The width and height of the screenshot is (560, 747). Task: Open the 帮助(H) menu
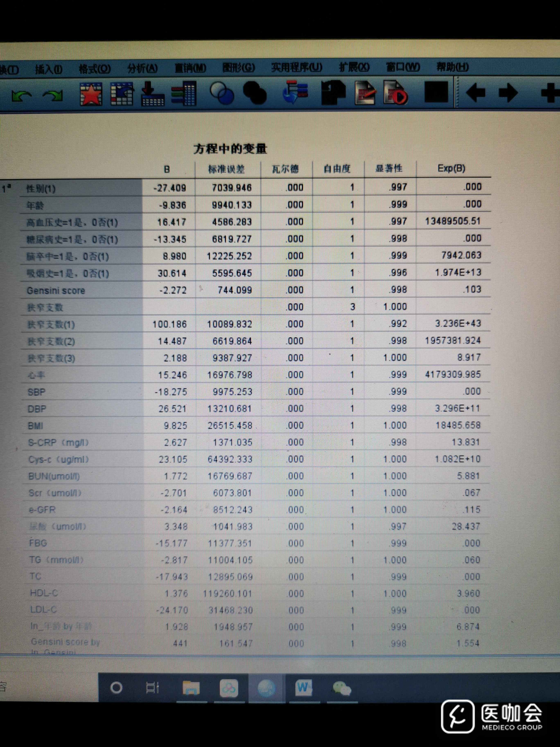click(x=452, y=67)
